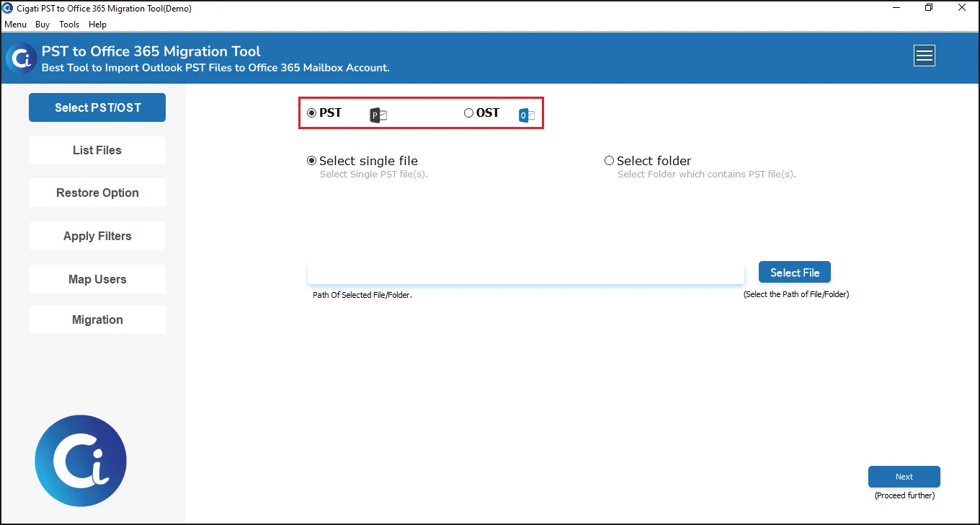The image size is (980, 525).
Task: Open the Map Users step
Action: [x=97, y=279]
